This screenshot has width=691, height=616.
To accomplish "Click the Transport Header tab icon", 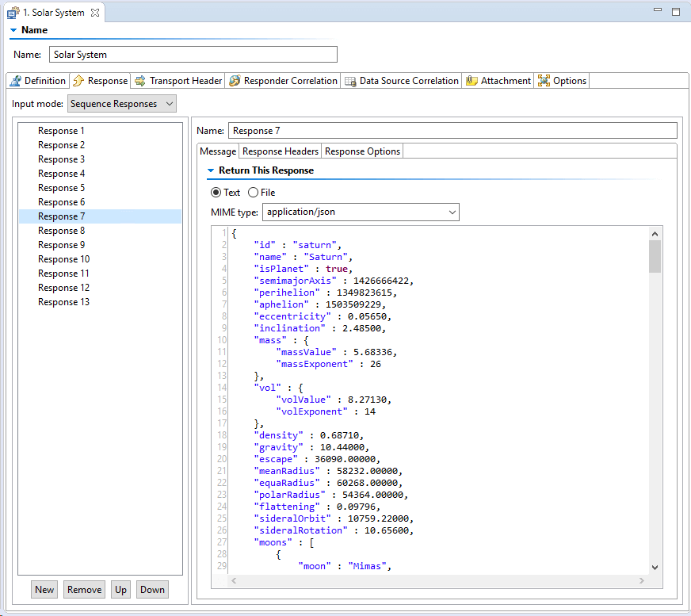I will point(140,81).
